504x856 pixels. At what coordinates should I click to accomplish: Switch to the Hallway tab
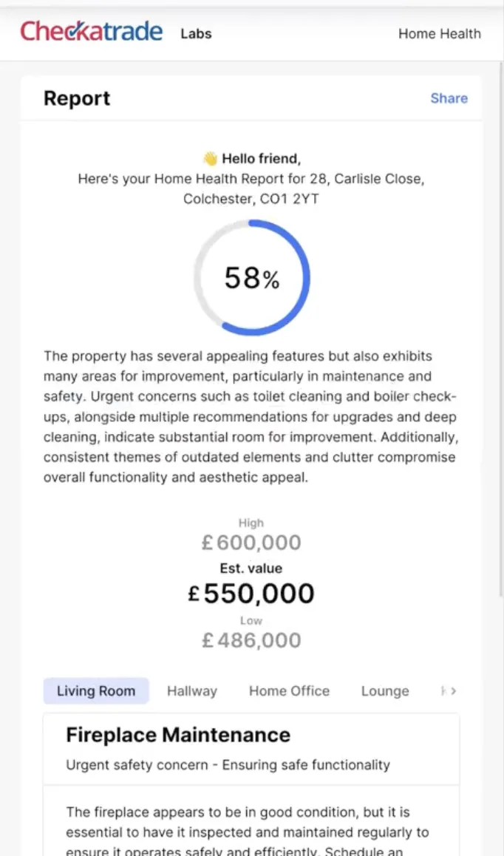192,691
